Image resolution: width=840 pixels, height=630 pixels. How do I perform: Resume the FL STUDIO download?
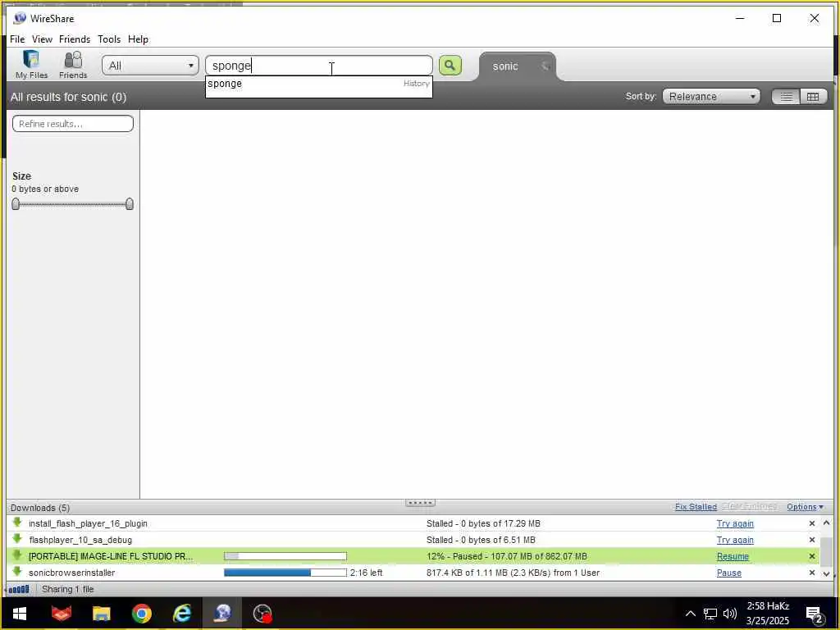pyautogui.click(x=733, y=557)
